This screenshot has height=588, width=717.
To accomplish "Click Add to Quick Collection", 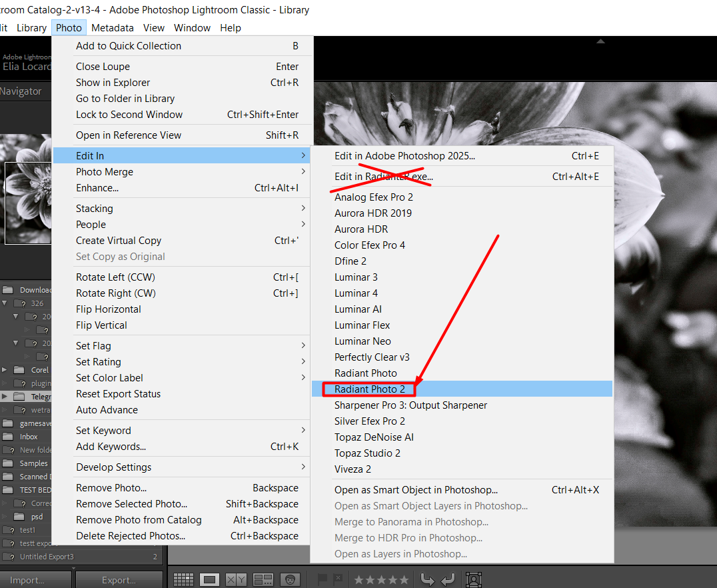I will pyautogui.click(x=181, y=46).
